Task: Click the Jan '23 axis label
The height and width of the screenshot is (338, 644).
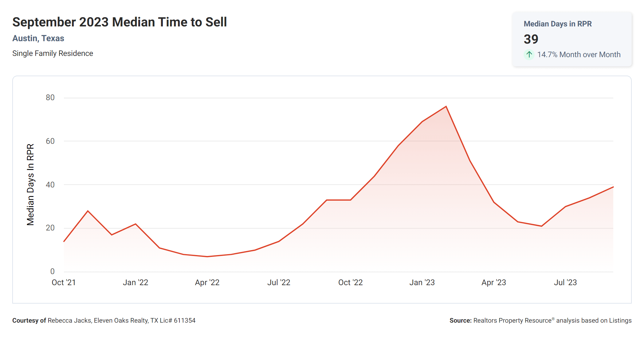Action: pyautogui.click(x=422, y=282)
